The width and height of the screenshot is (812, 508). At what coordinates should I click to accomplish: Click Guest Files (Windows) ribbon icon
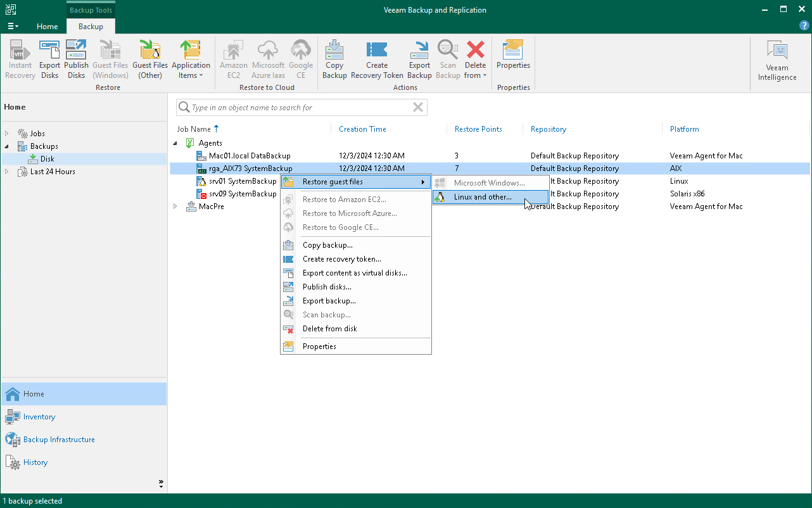click(x=110, y=60)
